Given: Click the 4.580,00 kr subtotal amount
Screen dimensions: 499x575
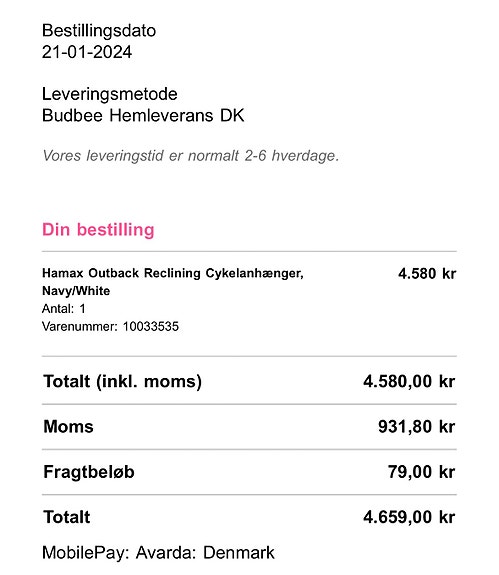Looking at the screenshot, I should pos(409,382).
